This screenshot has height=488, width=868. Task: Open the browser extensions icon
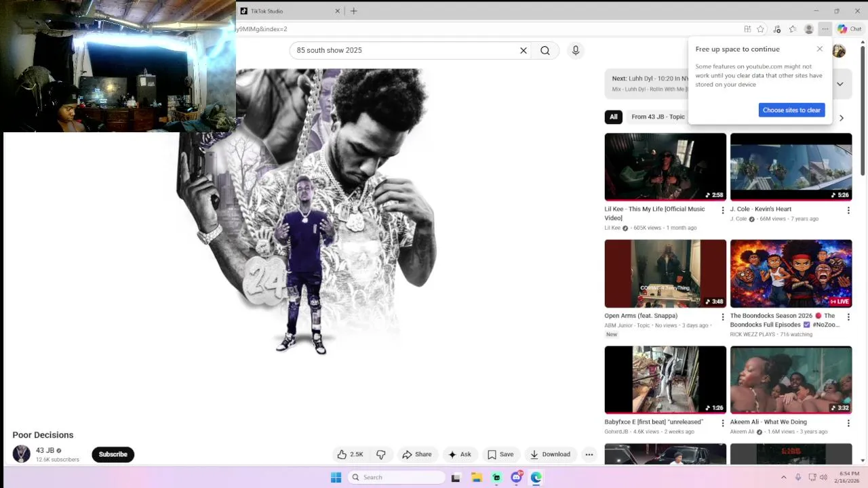coord(793,29)
